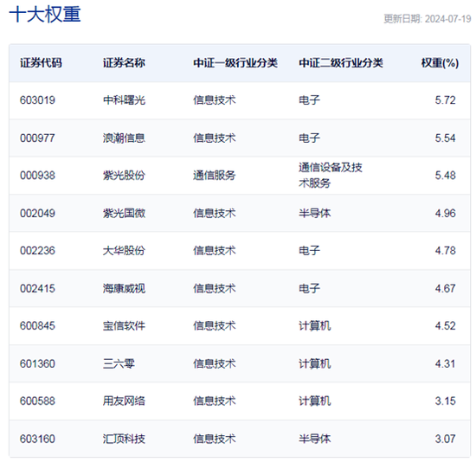The height and width of the screenshot is (462, 476).
Task: Click 半导体 in the 紫光国微 row
Action: click(314, 214)
